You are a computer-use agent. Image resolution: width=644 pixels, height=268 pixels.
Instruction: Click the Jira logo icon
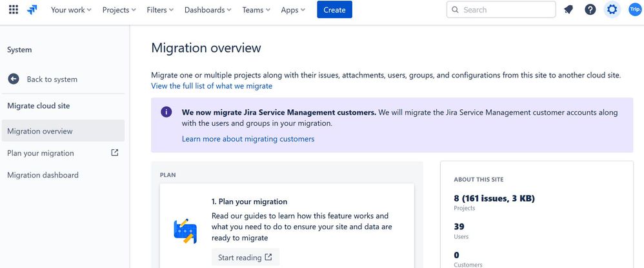[x=32, y=10]
